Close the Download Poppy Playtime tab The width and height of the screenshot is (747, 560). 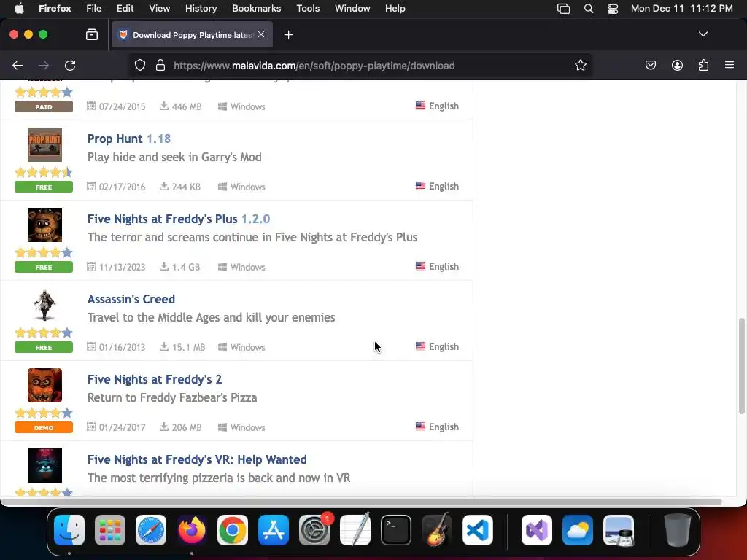pyautogui.click(x=261, y=34)
